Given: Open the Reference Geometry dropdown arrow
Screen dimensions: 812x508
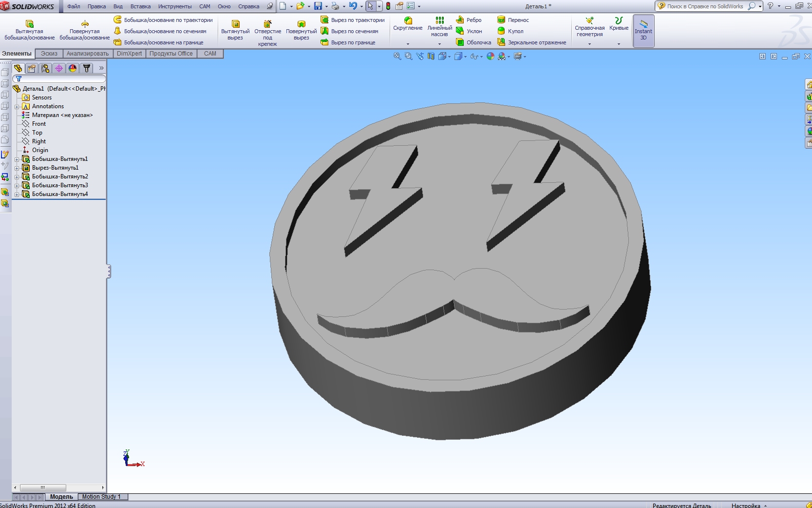Looking at the screenshot, I should click(x=589, y=44).
